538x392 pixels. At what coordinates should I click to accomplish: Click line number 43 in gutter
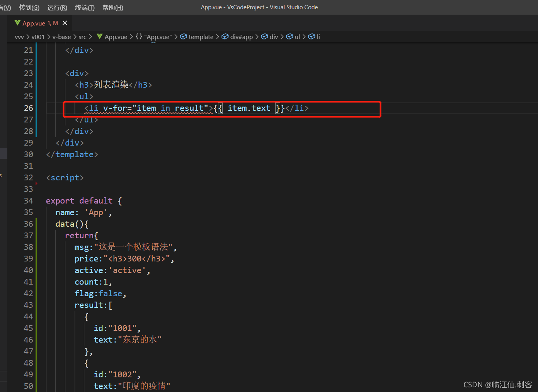[x=29, y=305]
